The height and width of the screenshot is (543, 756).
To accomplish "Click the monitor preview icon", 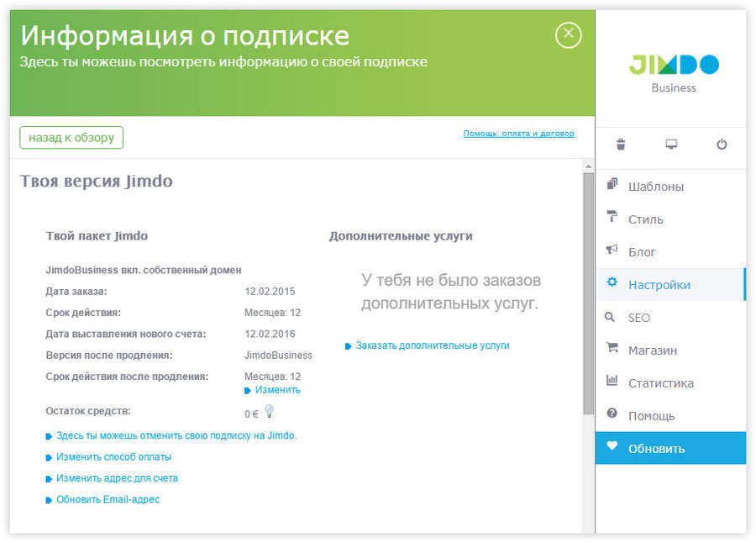I will tap(671, 145).
